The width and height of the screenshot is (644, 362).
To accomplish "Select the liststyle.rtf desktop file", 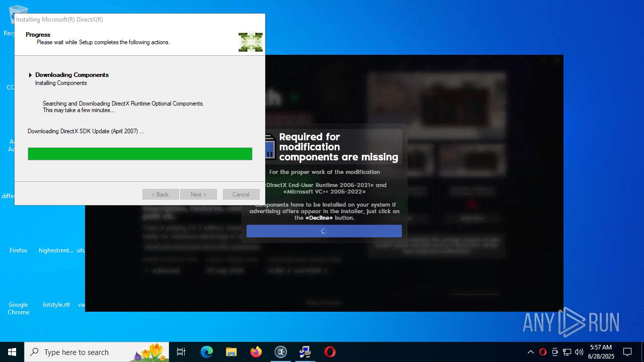I will 56,305.
